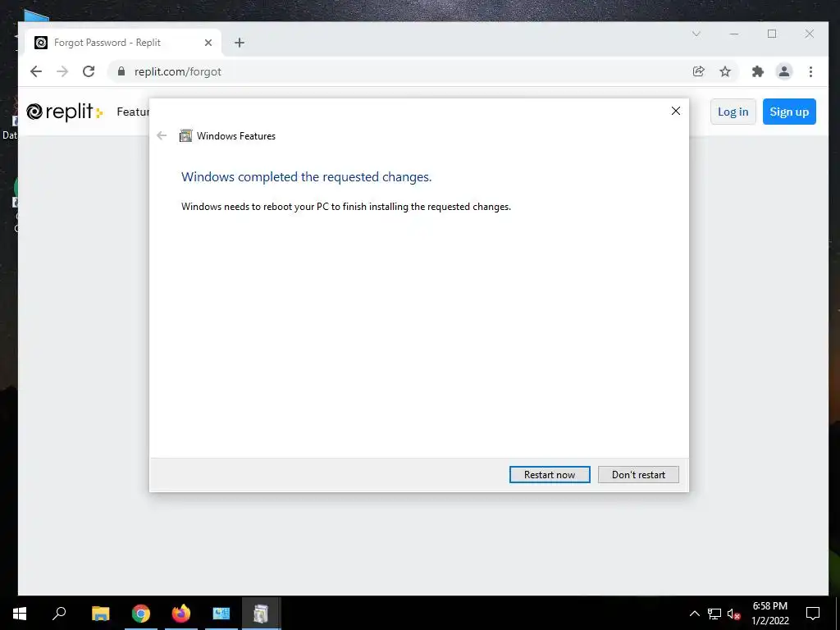Viewport: 840px width, 630px height.
Task: Click the Replit logo in Chrome
Action: click(x=64, y=112)
